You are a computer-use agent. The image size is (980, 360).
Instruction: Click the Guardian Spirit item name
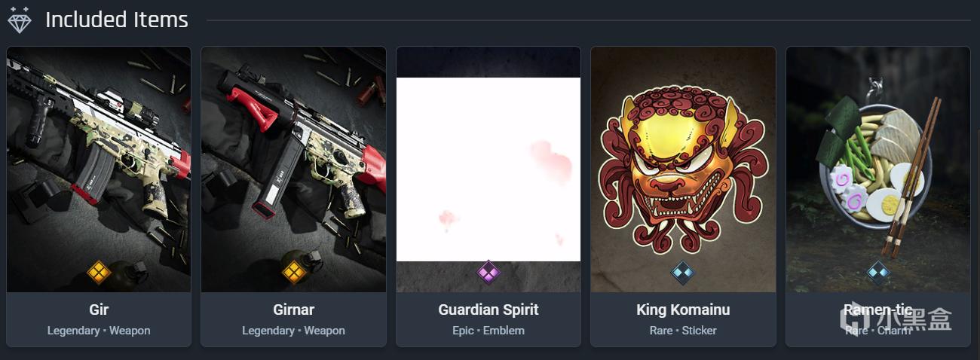point(488,310)
